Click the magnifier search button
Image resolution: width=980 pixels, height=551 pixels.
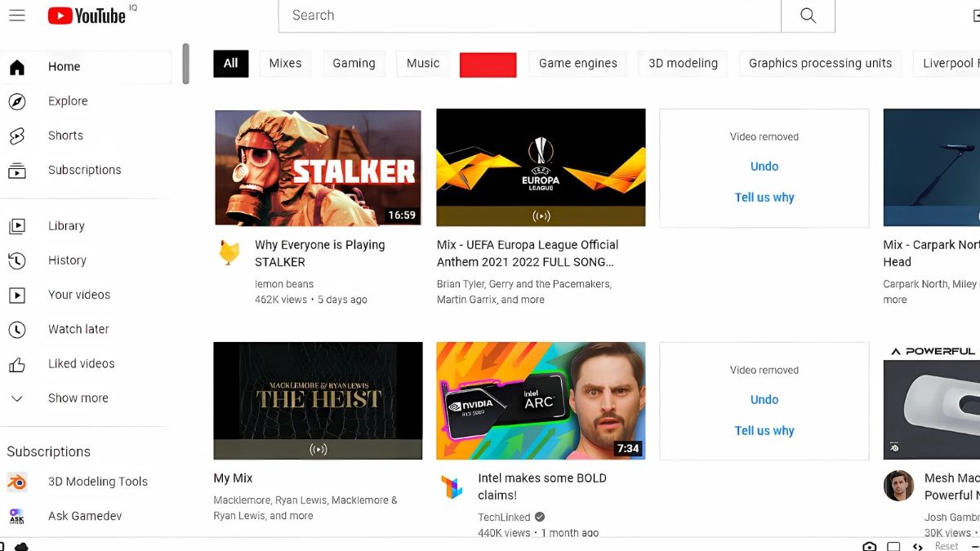[808, 16]
